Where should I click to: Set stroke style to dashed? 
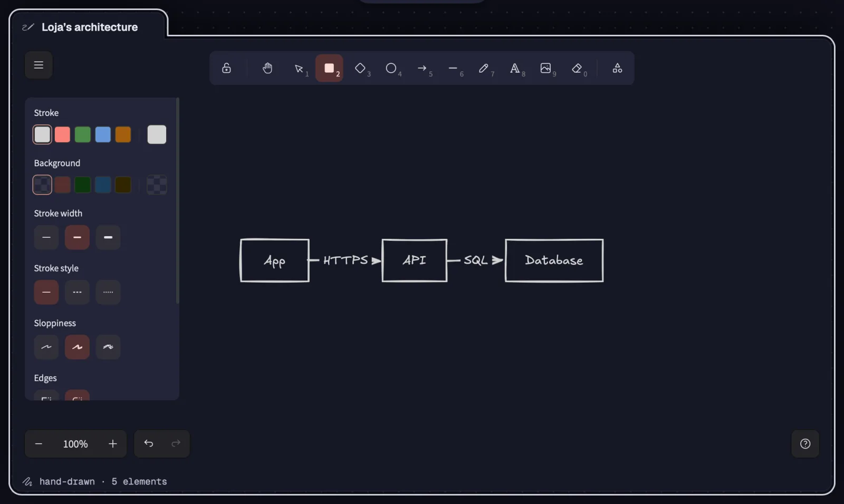click(77, 292)
